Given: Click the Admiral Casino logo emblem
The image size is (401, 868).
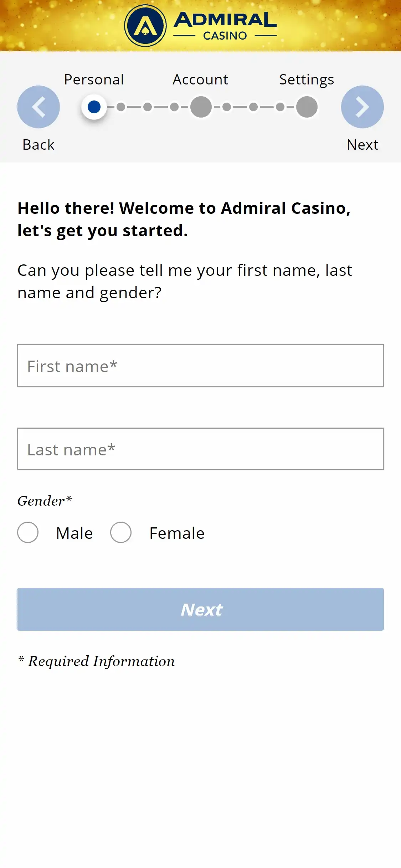Looking at the screenshot, I should 145,26.
